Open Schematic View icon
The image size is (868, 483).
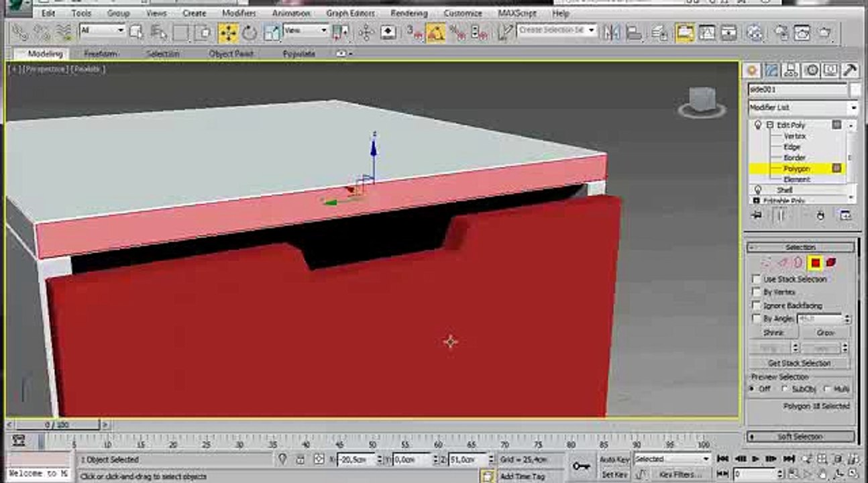click(x=729, y=32)
